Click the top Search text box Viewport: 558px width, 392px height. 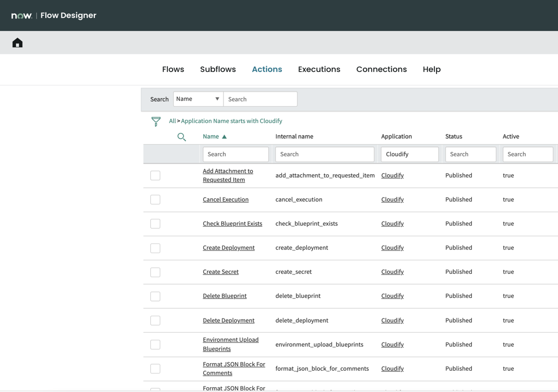tap(260, 99)
